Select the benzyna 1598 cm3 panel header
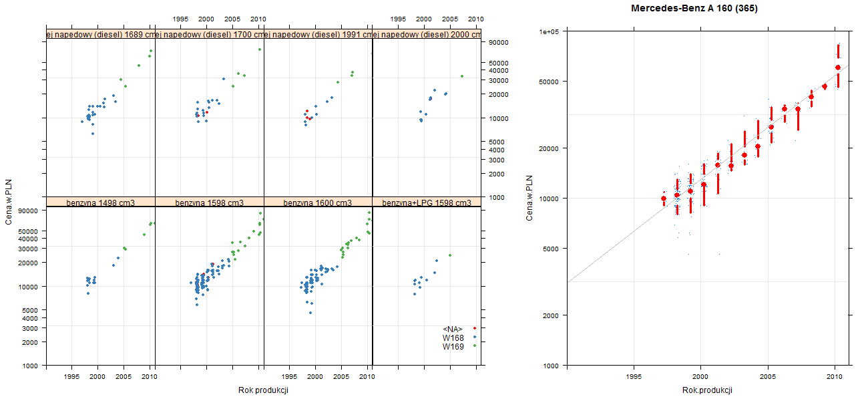The width and height of the screenshot is (868, 401). coord(210,203)
